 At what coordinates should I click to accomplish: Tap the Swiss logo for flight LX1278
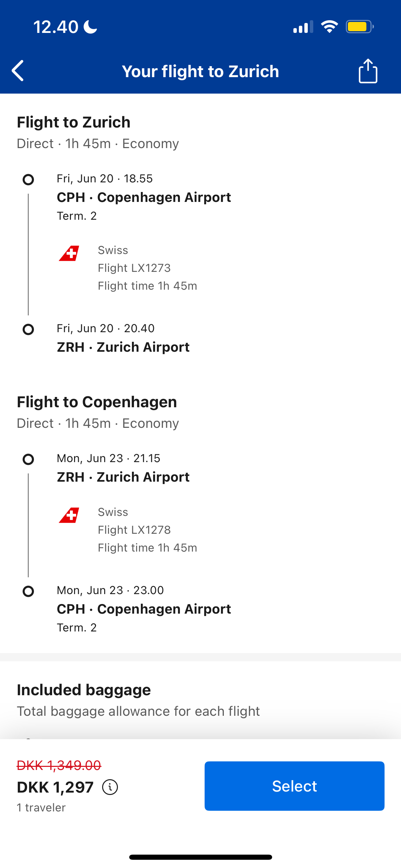pyautogui.click(x=69, y=515)
